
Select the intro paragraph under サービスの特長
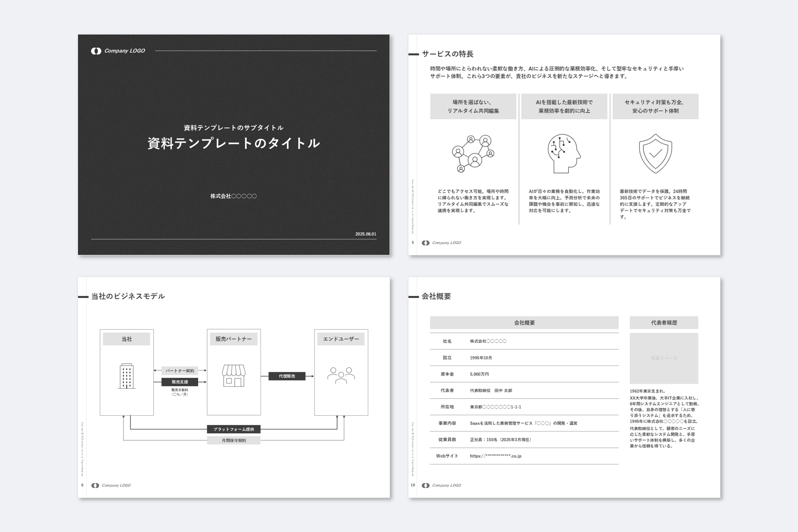click(557, 72)
